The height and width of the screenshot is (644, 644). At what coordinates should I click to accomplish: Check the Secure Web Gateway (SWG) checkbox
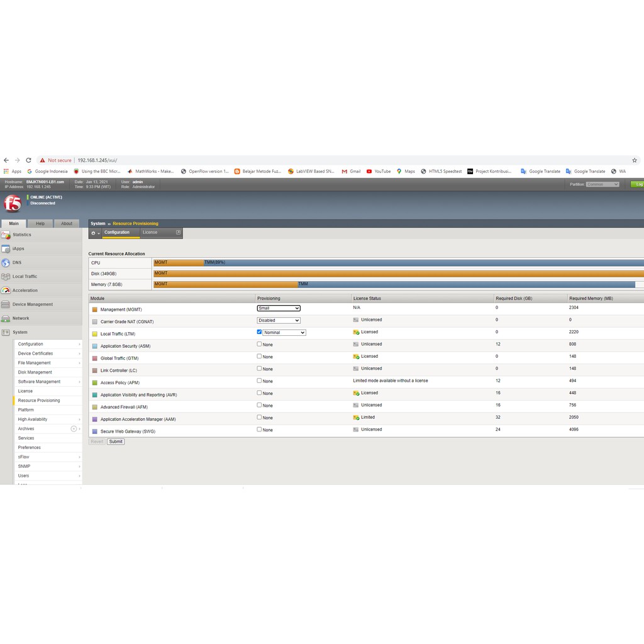coord(259,430)
